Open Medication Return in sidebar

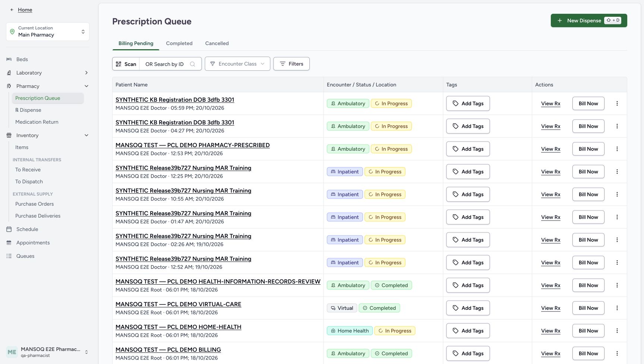pos(37,122)
